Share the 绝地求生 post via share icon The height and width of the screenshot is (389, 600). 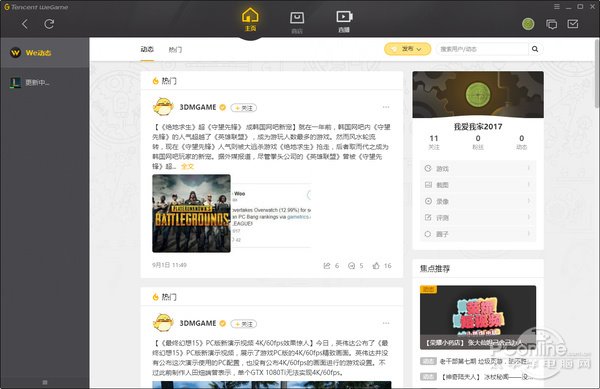[327, 265]
